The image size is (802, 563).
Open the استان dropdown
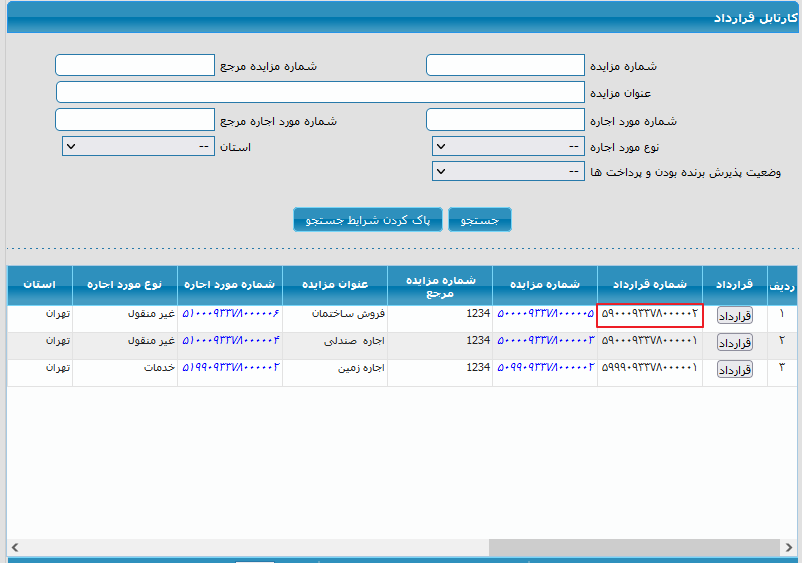138,147
